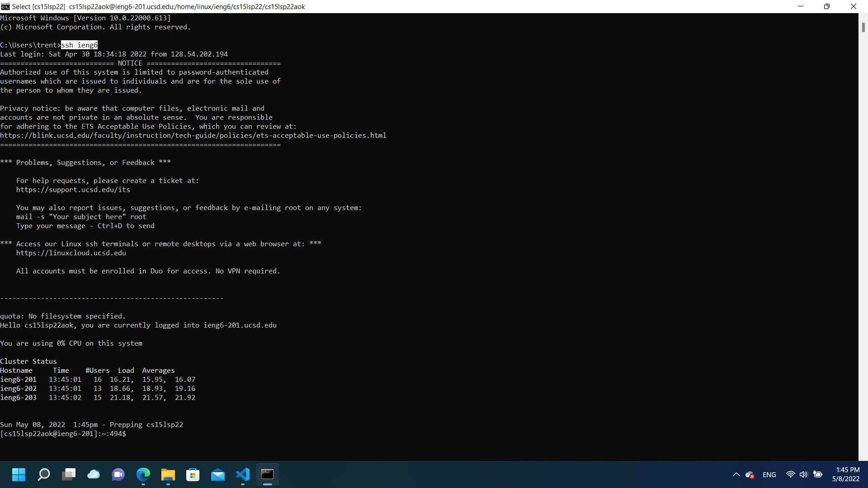Open Wi-Fi network quick settings
The height and width of the screenshot is (488, 868).
790,474
